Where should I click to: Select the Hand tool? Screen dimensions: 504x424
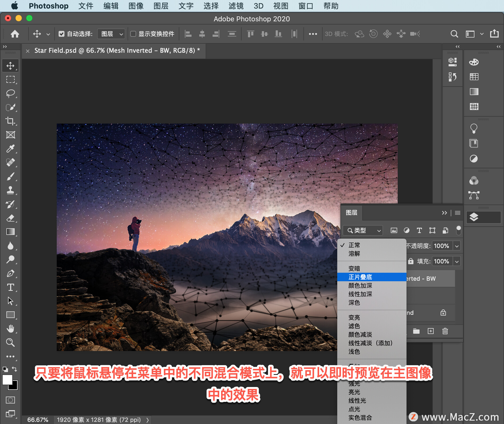(10, 329)
